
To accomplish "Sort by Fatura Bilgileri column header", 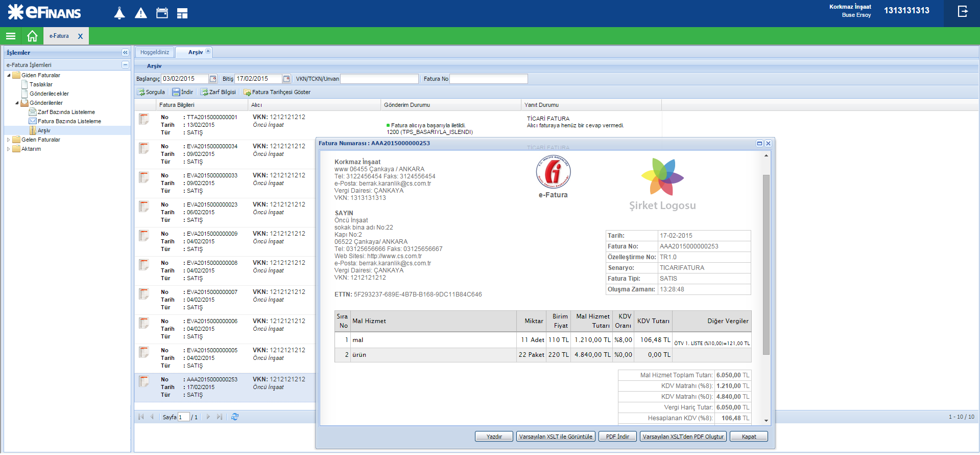I will click(202, 105).
